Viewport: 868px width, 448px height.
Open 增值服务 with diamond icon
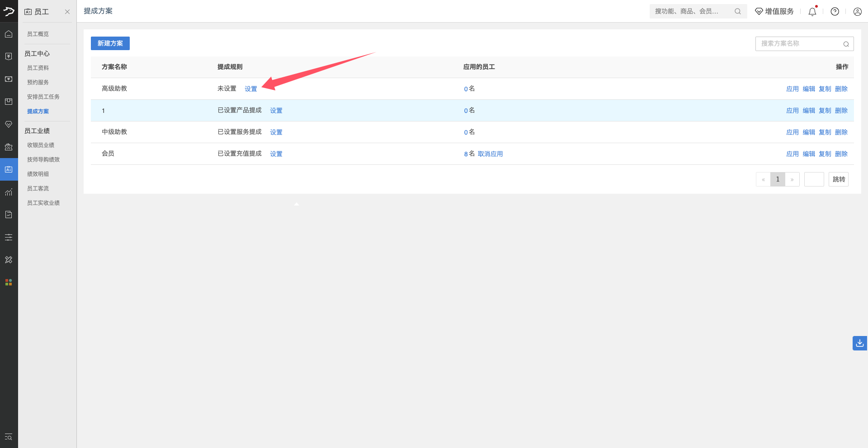point(774,11)
